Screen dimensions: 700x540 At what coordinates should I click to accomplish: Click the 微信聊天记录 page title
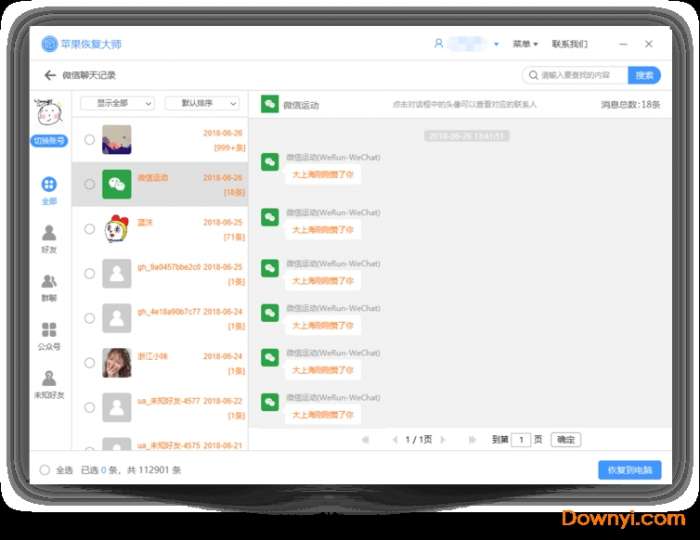click(89, 75)
